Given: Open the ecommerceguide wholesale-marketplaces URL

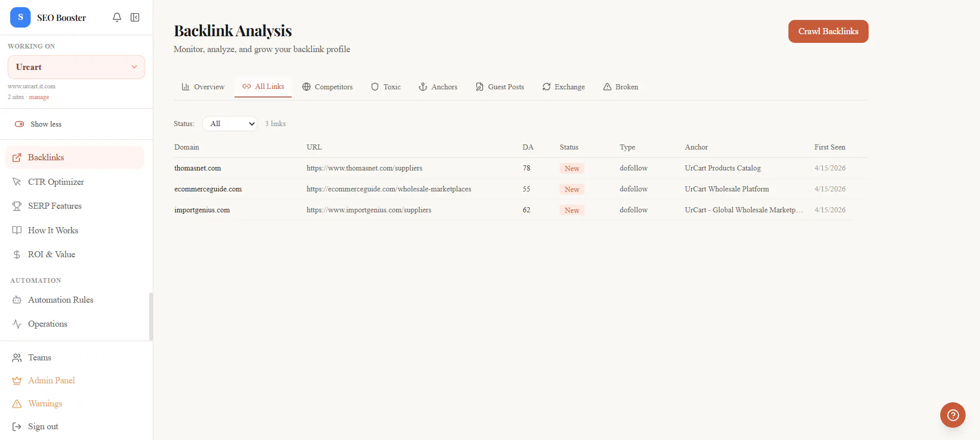Looking at the screenshot, I should click(x=389, y=189).
